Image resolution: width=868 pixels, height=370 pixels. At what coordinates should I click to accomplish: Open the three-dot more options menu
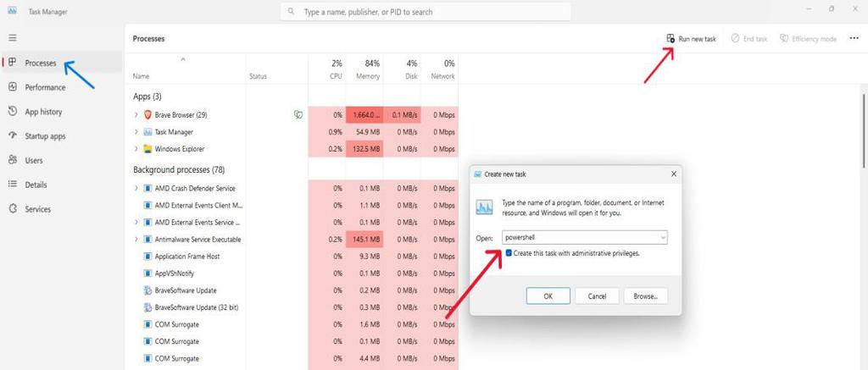point(854,39)
